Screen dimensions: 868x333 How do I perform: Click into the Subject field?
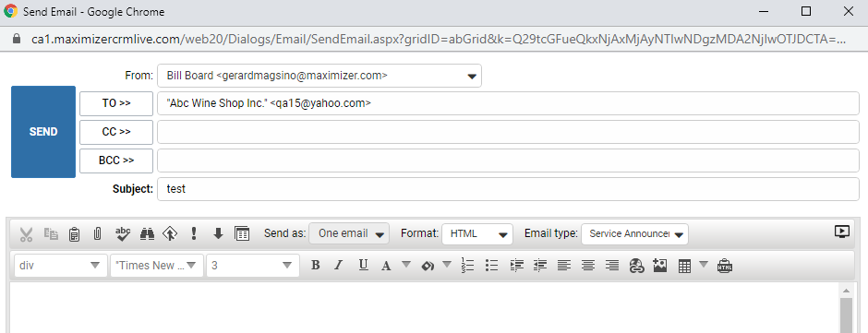point(508,189)
